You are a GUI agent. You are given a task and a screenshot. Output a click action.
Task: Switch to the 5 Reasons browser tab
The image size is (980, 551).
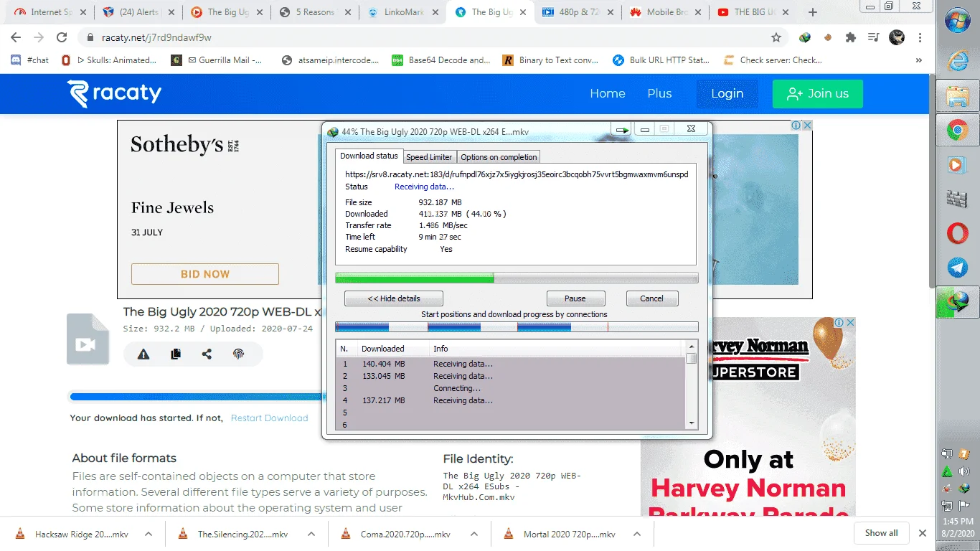pyautogui.click(x=316, y=12)
